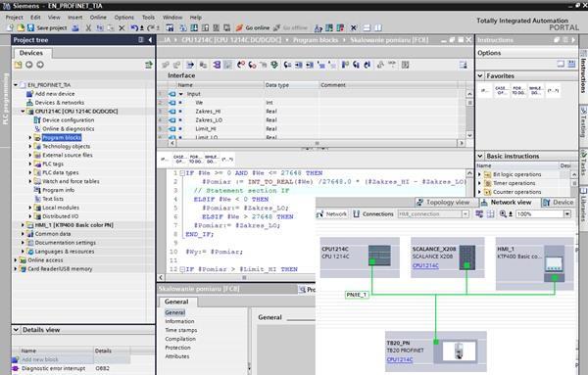Click the Delete X icon next to paste
Screen dimensions: 588x375
[x=122, y=28]
